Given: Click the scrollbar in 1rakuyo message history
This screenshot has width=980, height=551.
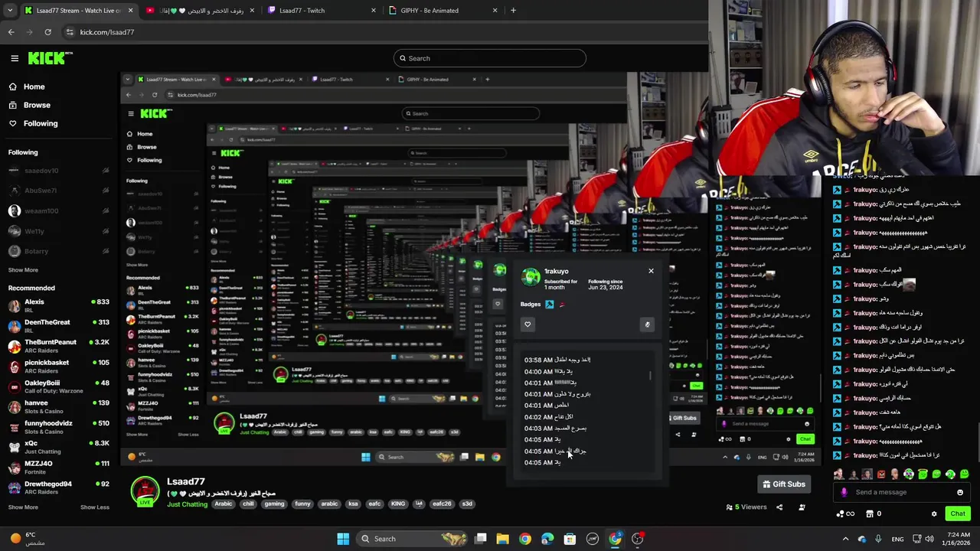Looking at the screenshot, I should [651, 376].
